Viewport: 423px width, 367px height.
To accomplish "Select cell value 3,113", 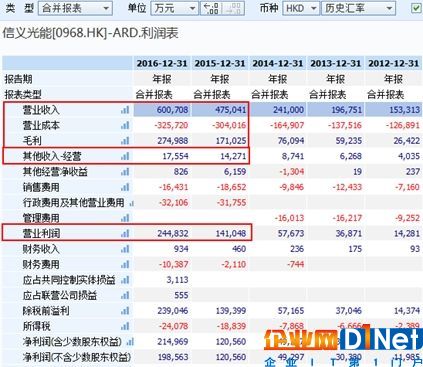I will tap(177, 280).
